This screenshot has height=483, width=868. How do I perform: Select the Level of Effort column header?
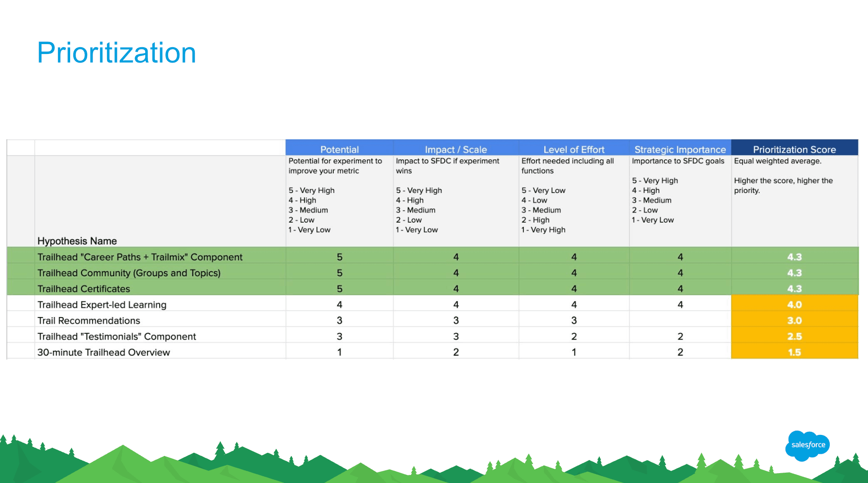pos(574,149)
